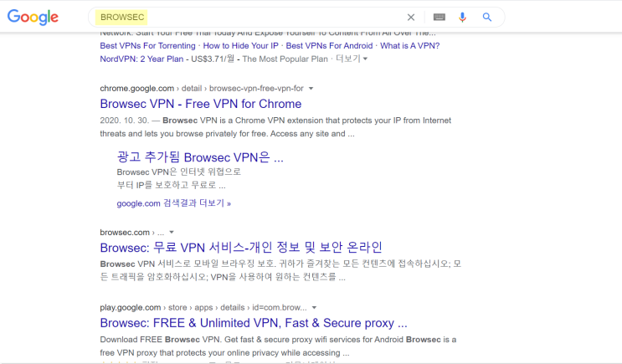Click the '2020. 10. 30.' date text
The width and height of the screenshot is (622, 364).
124,120
